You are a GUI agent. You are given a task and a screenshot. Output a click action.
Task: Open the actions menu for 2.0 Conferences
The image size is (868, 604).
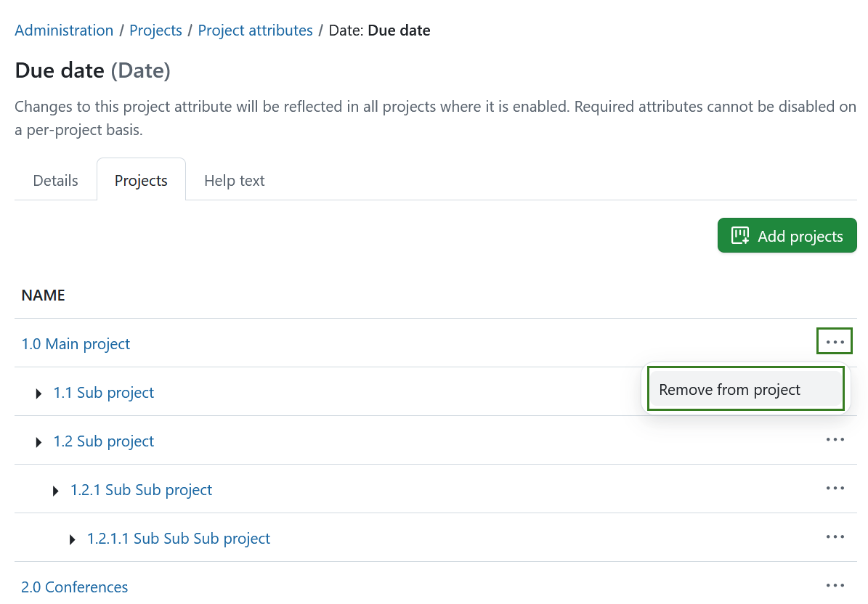click(835, 584)
